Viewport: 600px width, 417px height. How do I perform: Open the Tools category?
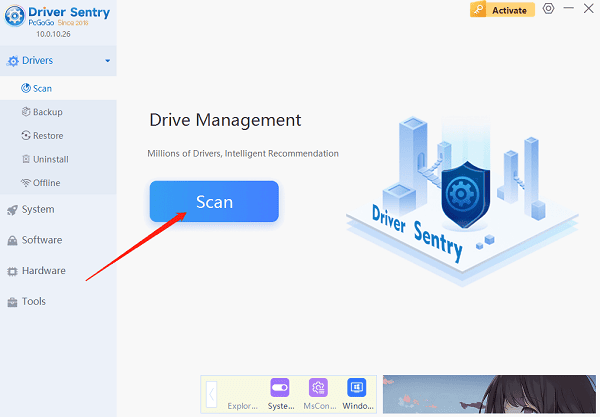[x=33, y=302]
